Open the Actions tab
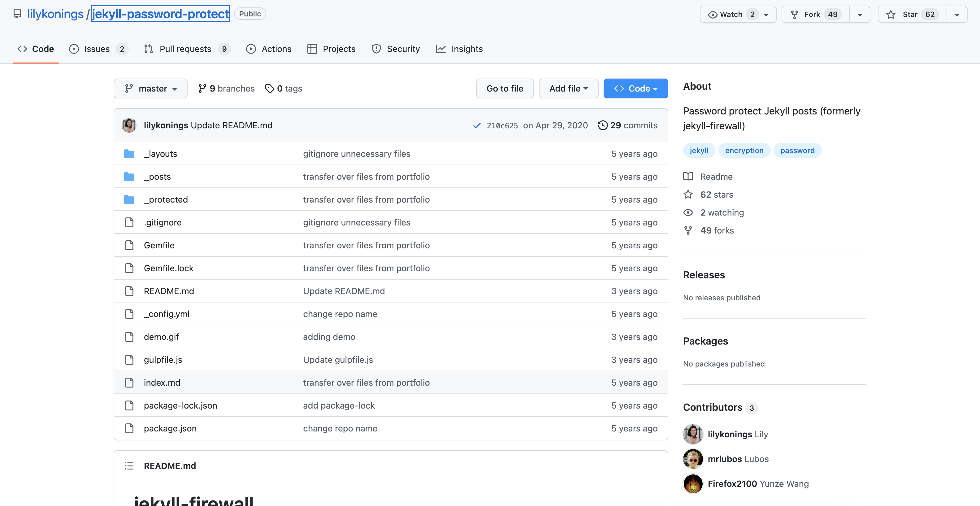 coord(269,49)
